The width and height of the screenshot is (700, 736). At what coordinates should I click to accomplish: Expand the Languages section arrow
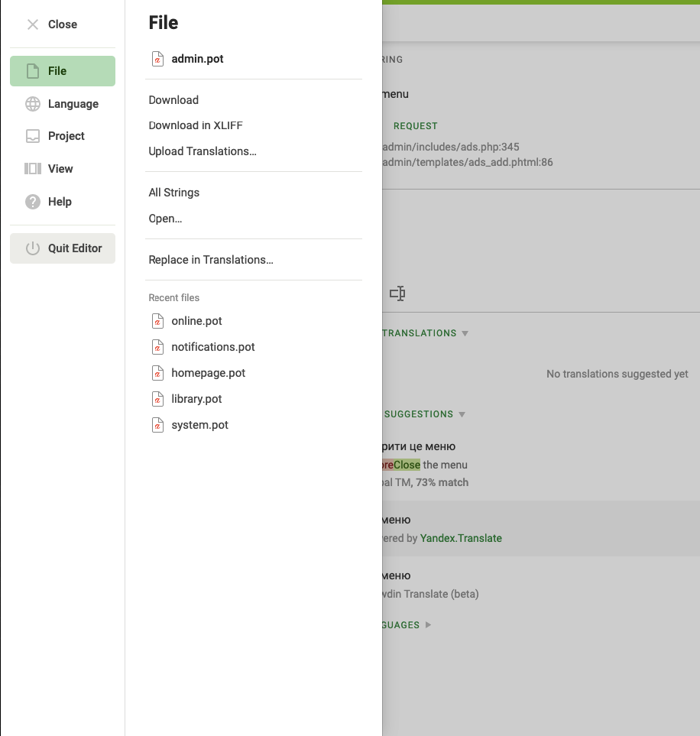point(428,625)
